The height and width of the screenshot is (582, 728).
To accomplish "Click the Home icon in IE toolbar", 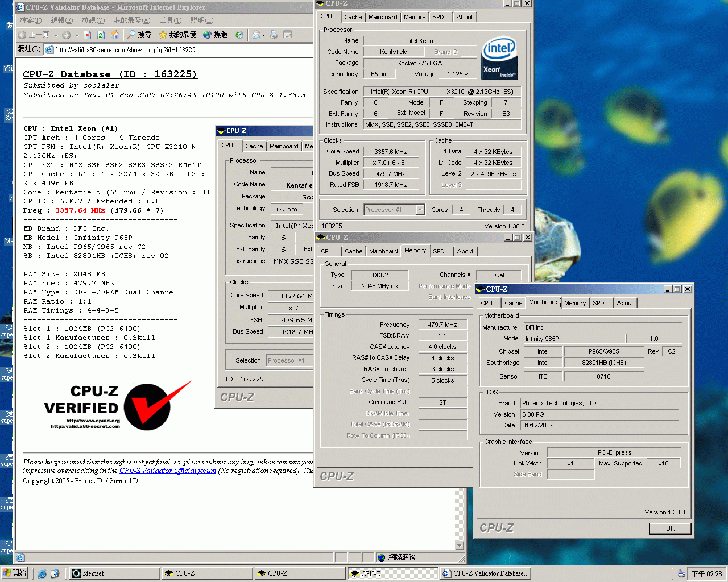I will pos(115,35).
